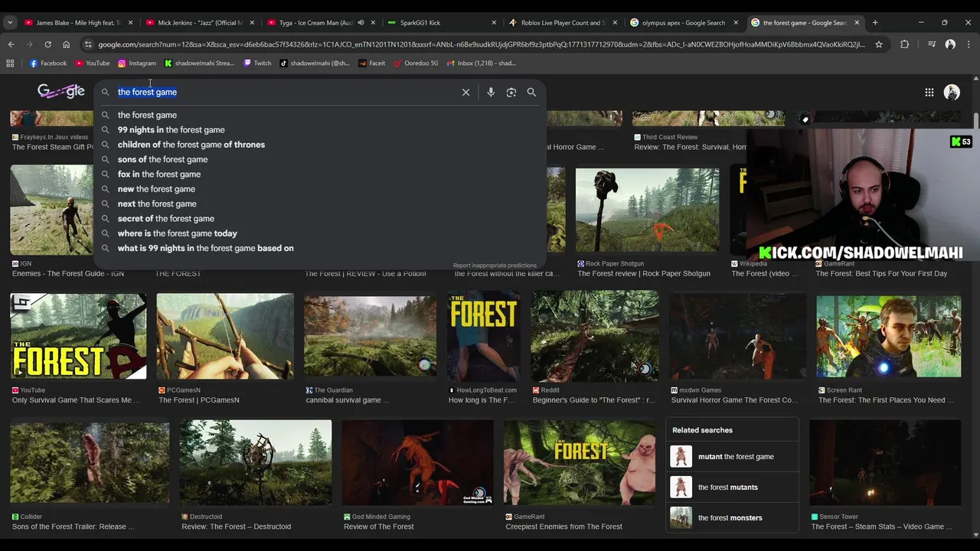Open the Chrome three-dot menu

[969, 44]
